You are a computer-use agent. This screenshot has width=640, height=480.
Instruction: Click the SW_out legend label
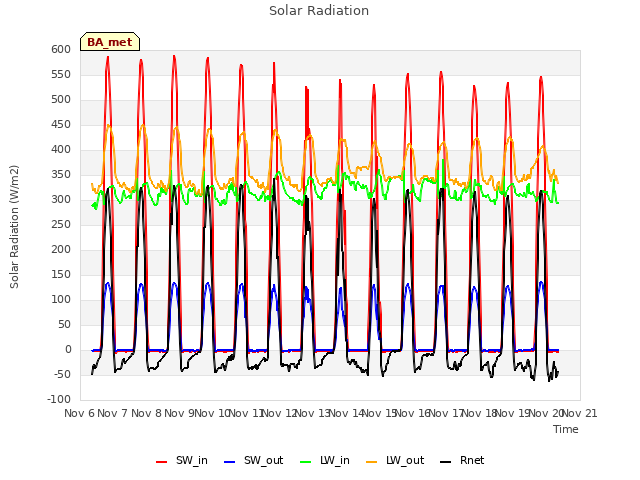click(x=264, y=461)
